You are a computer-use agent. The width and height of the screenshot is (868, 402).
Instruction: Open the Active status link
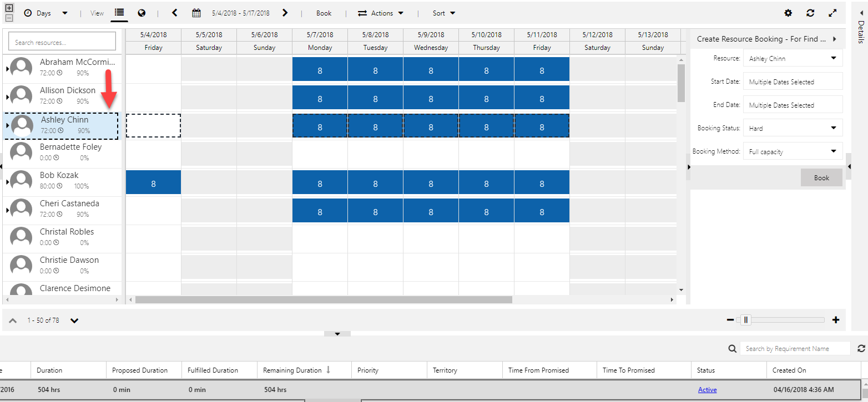707,390
